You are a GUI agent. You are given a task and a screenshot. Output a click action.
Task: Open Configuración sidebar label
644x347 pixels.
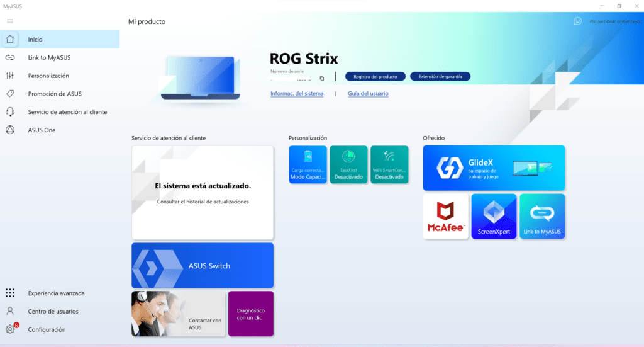(47, 329)
